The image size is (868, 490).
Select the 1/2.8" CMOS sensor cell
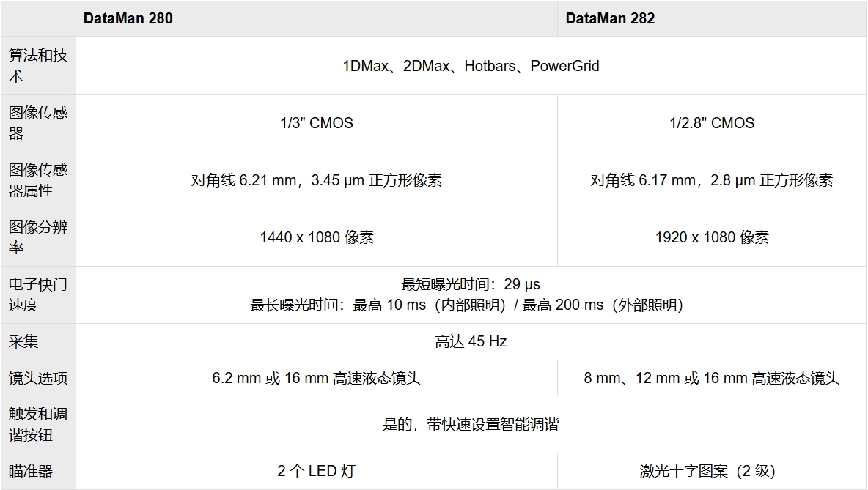712,123
